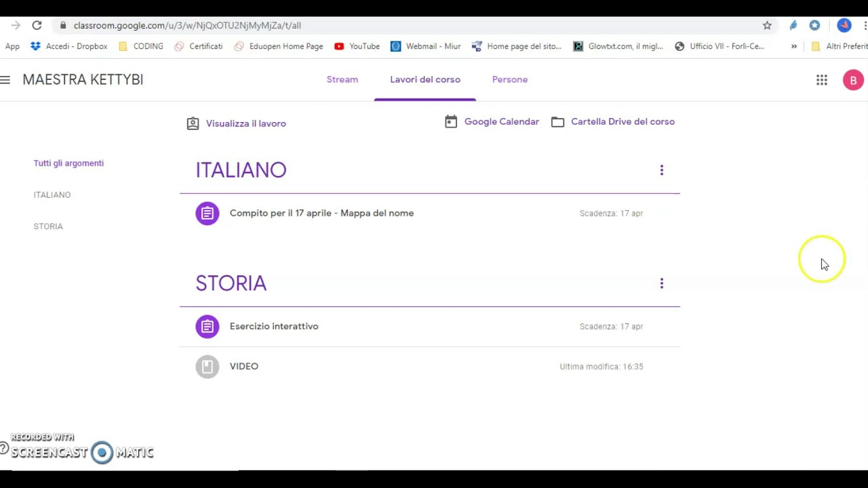
Task: Open the Eduopen Home Page bookmark
Action: pyautogui.click(x=279, y=46)
